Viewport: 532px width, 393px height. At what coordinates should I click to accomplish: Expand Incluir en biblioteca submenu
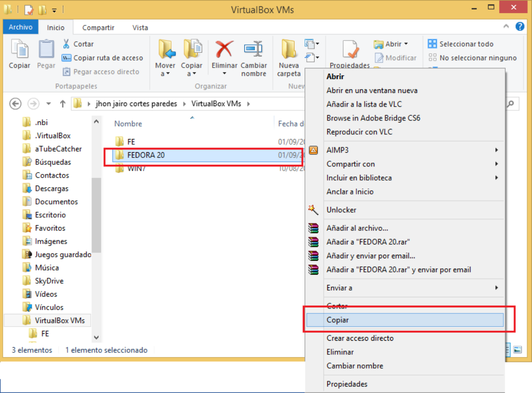click(x=405, y=178)
